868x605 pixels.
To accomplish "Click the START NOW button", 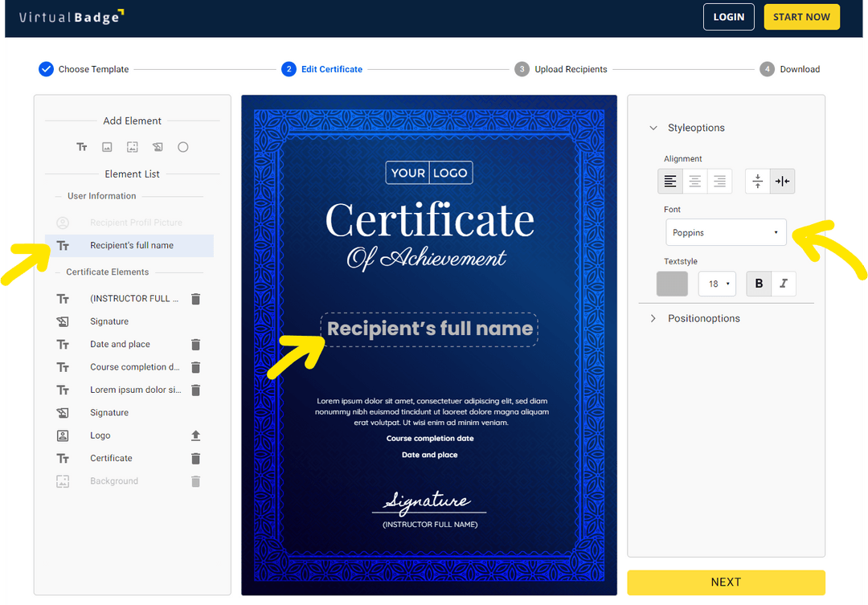I will point(801,16).
